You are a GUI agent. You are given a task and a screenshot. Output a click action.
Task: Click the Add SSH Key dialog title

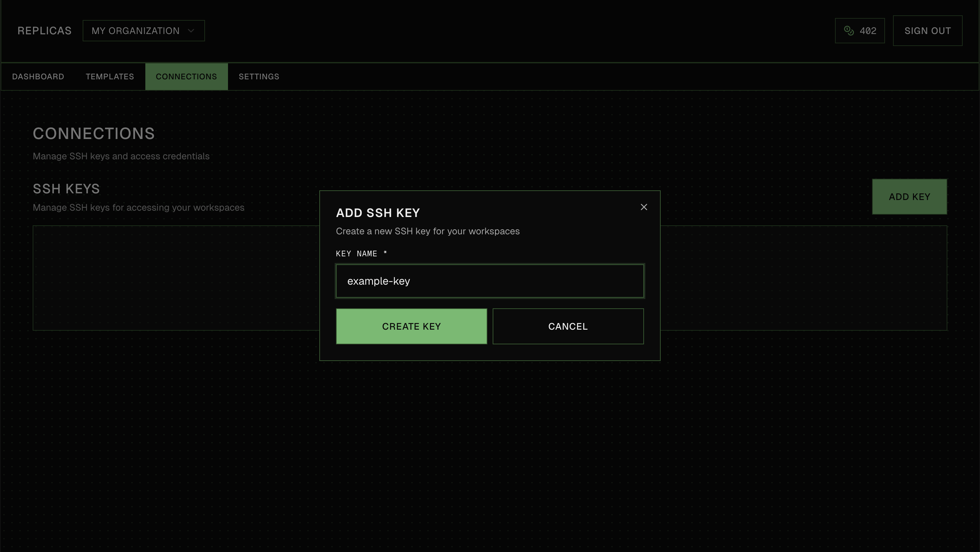pos(378,213)
